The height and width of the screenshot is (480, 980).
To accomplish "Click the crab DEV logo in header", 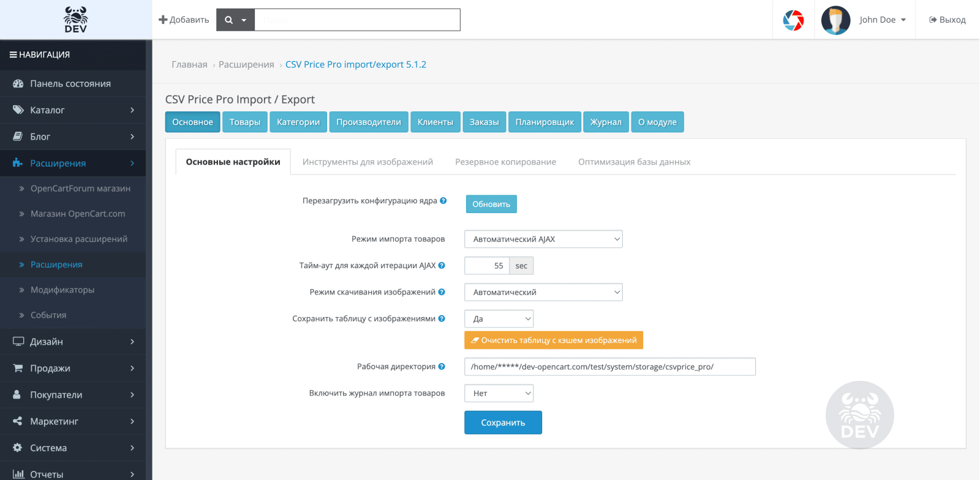I will coord(75,20).
